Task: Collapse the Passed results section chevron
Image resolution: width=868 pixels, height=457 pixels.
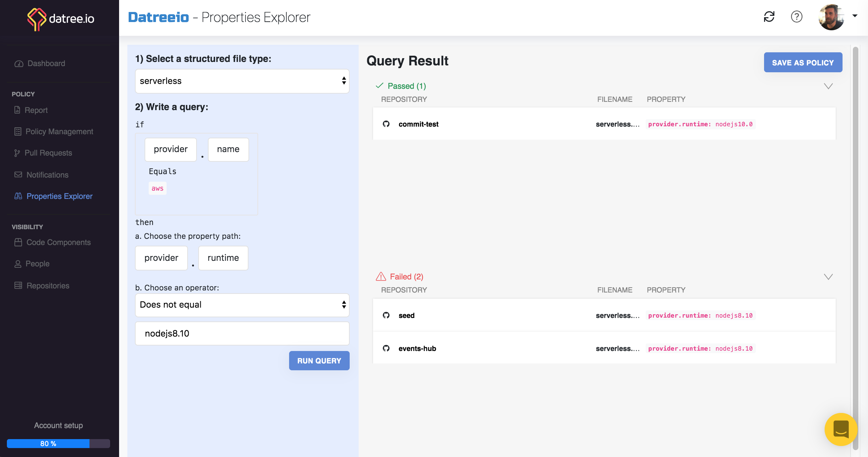Action: click(x=828, y=86)
